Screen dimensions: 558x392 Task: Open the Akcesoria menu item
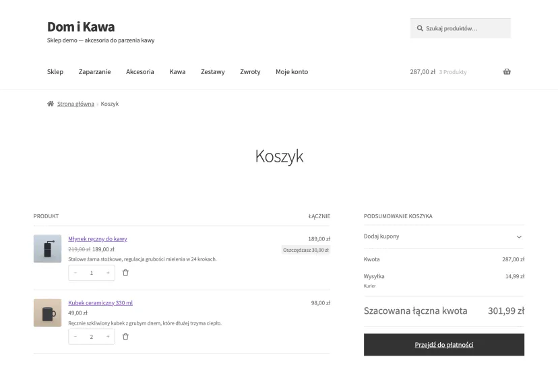[x=140, y=71]
